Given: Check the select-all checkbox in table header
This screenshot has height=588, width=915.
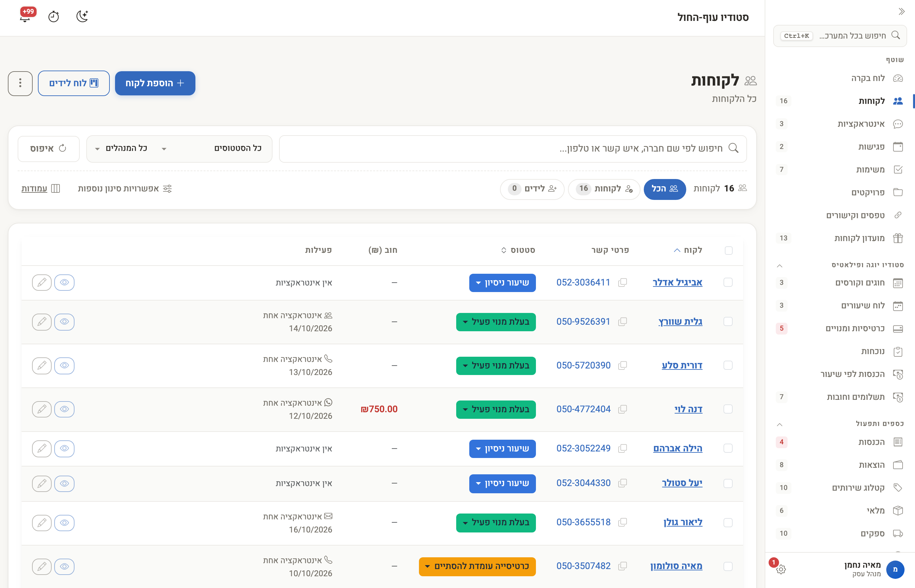Looking at the screenshot, I should pyautogui.click(x=728, y=251).
